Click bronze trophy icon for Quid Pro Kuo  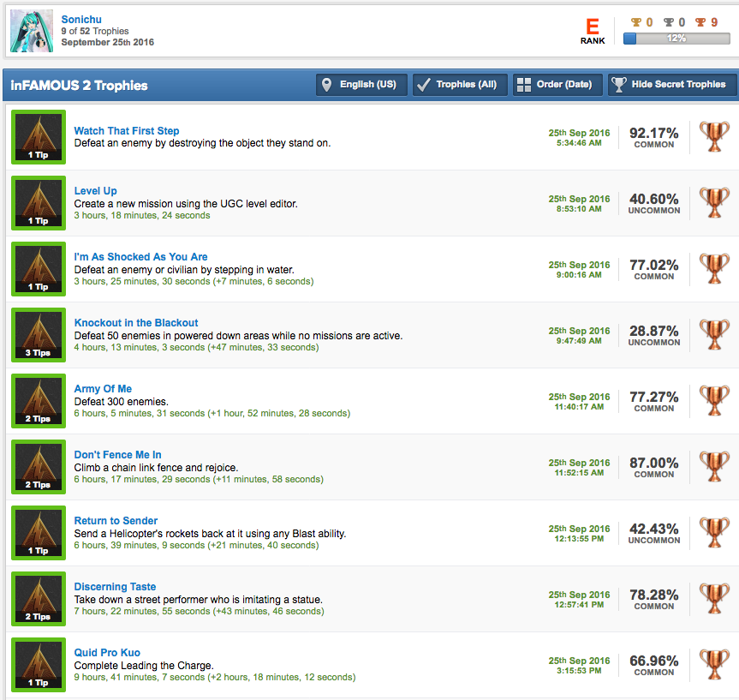pos(714,665)
